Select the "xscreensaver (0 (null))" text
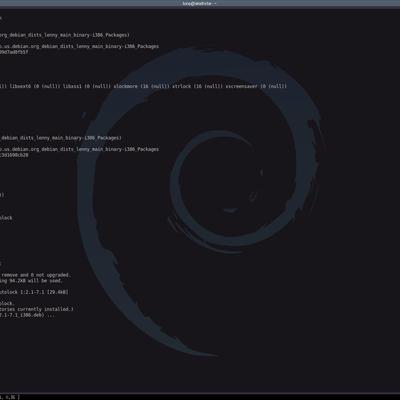Screen dimensions: 400x400 pos(256,86)
